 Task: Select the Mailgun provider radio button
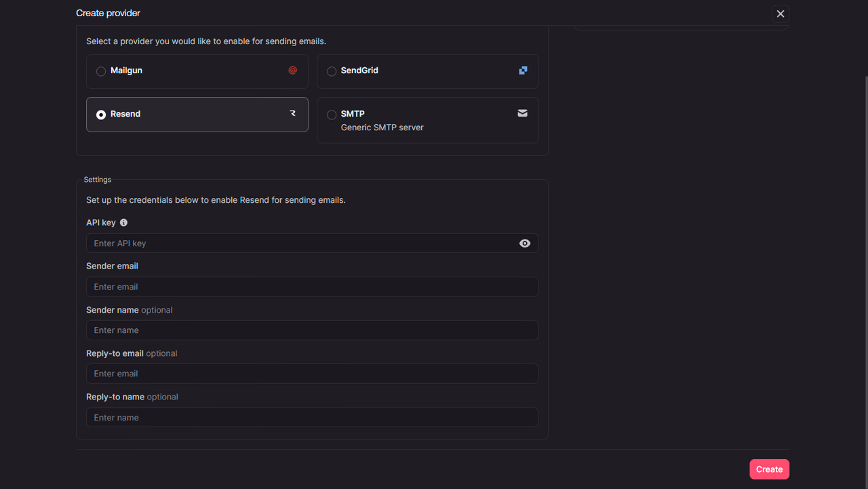pos(101,71)
